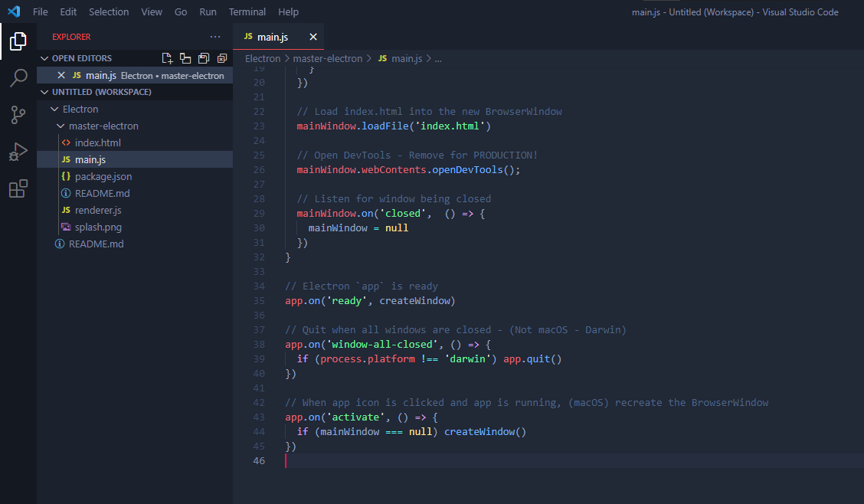Open Explorer more actions ellipsis
This screenshot has height=504, width=864.
215,37
